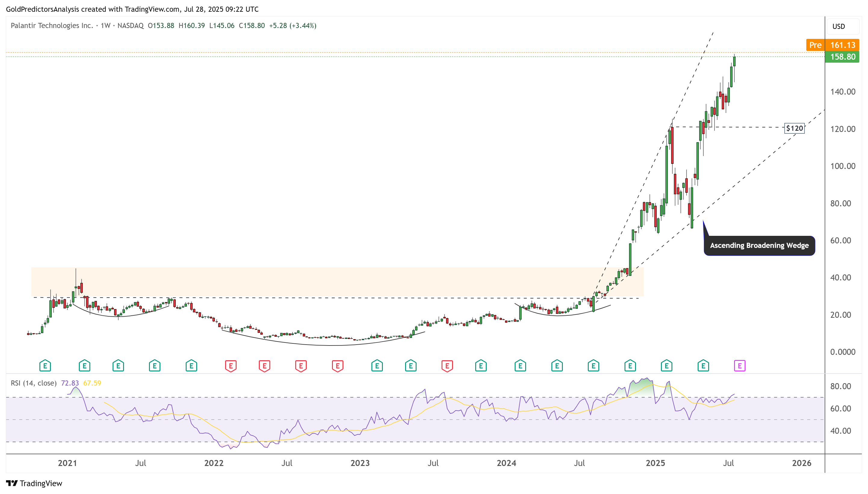Click the 2021 time axis label
This screenshot has width=868, height=494.
pyautogui.click(x=67, y=463)
